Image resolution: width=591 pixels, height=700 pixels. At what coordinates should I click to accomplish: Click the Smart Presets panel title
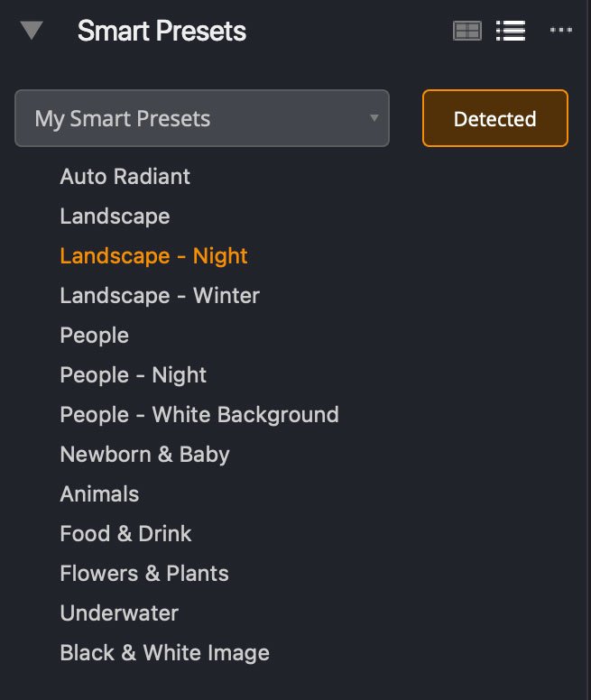click(x=162, y=32)
